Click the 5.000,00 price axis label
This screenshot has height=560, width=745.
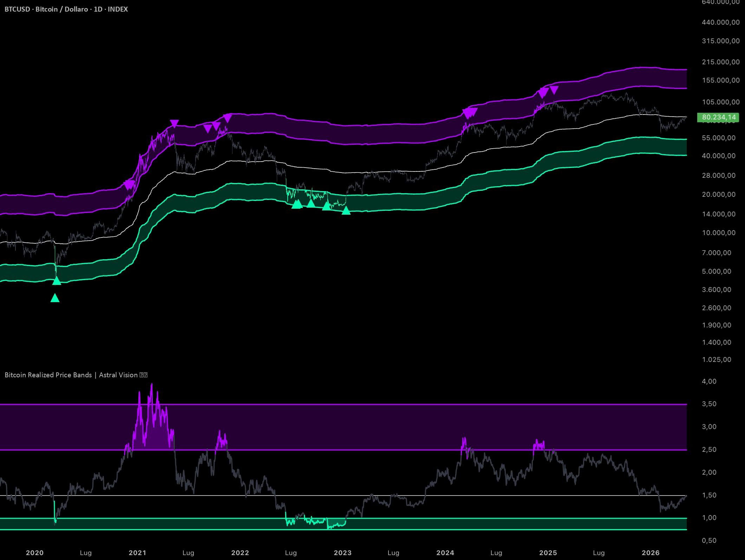tap(717, 271)
